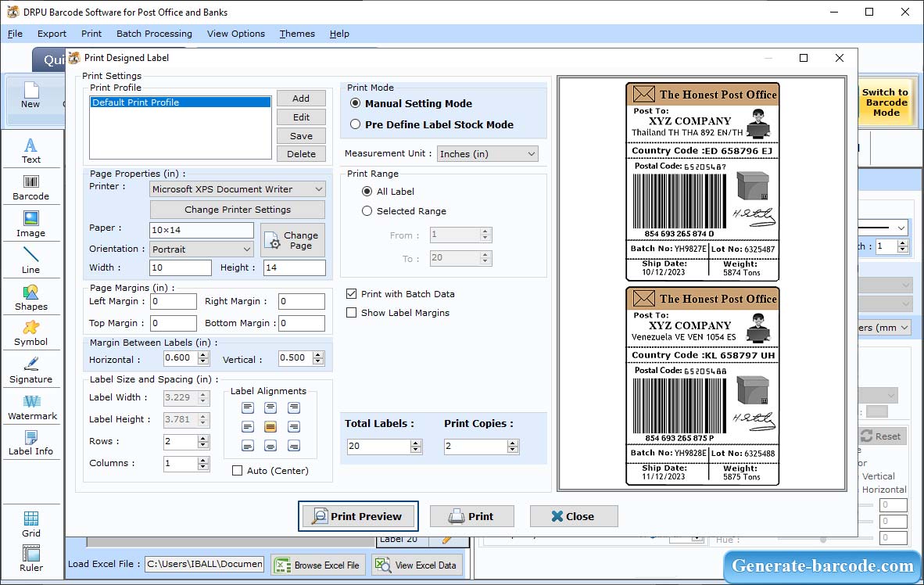Pick the Line drawing tool
Viewport: 924px width, 585px height.
[30, 260]
